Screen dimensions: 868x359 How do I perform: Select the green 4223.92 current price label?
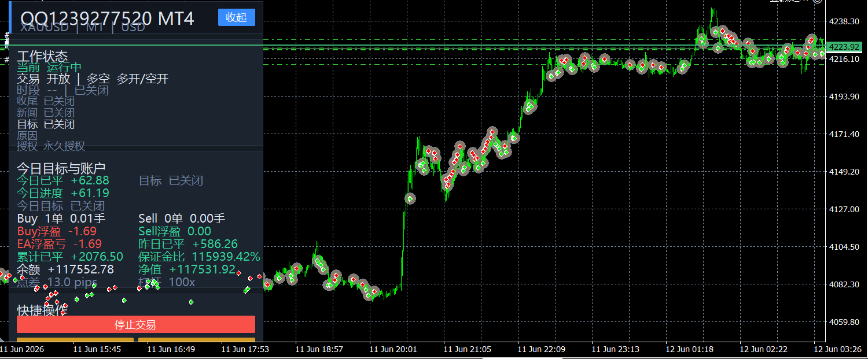[x=843, y=46]
